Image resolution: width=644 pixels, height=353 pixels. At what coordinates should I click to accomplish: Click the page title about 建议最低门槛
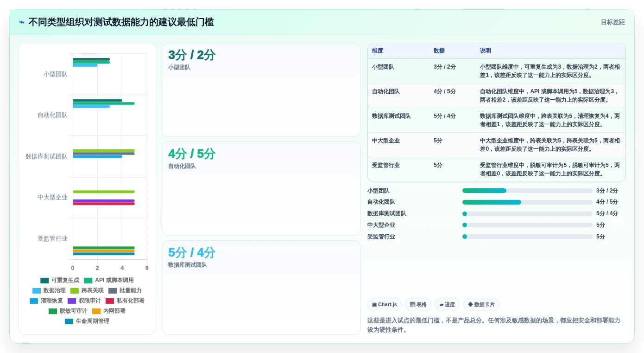point(121,22)
